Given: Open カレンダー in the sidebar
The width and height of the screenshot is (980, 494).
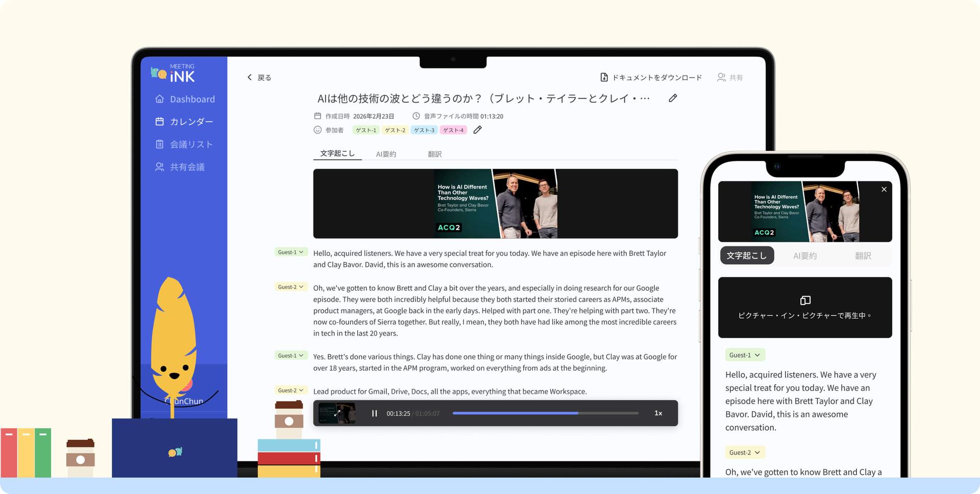Looking at the screenshot, I should tap(184, 122).
